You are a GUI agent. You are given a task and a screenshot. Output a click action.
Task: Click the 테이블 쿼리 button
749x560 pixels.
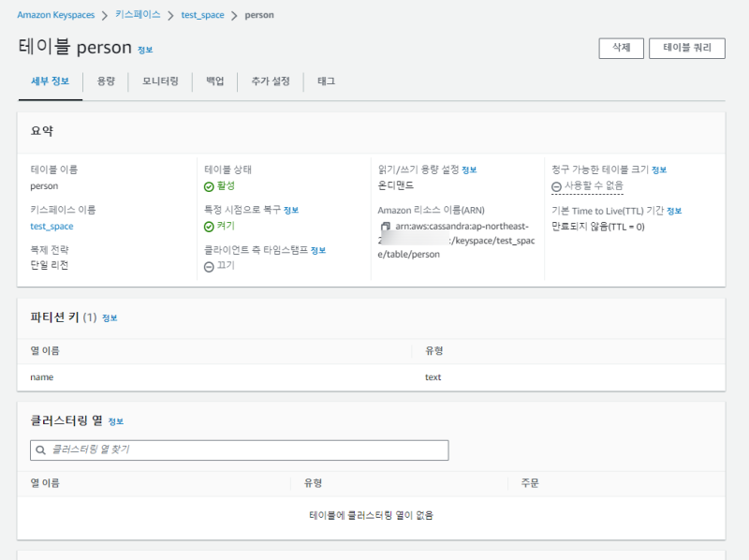[x=686, y=49]
